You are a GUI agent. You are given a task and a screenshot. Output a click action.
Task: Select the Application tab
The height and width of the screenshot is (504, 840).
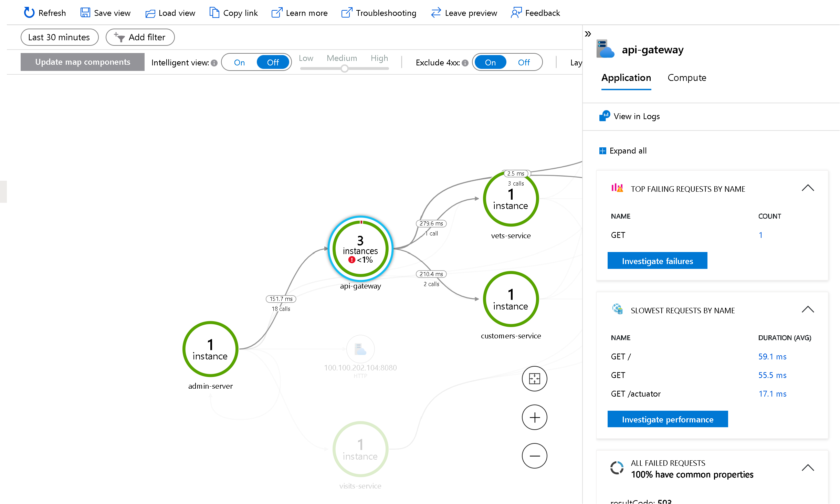[x=627, y=77]
